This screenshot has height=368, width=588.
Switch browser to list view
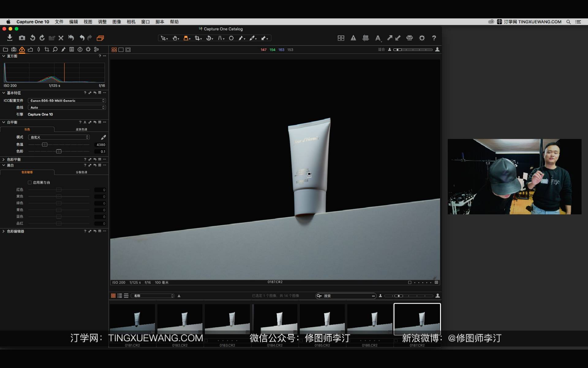click(120, 296)
